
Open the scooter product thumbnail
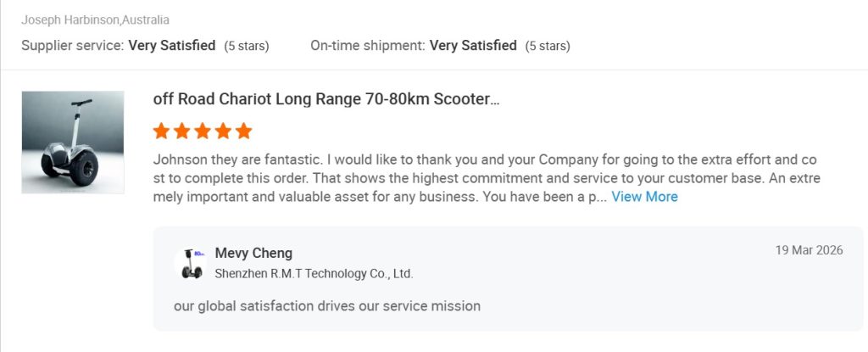coord(73,142)
